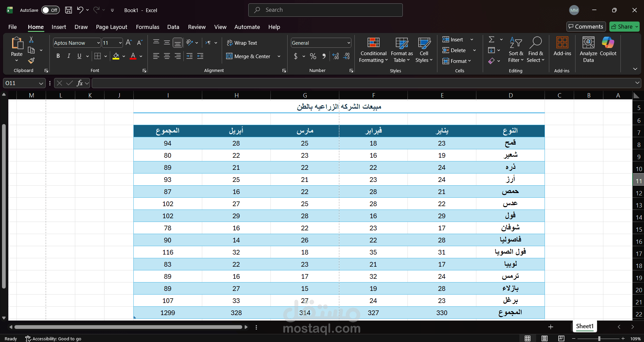The height and width of the screenshot is (342, 644).
Task: Click the Normal view toggle in status bar
Action: coord(527,338)
